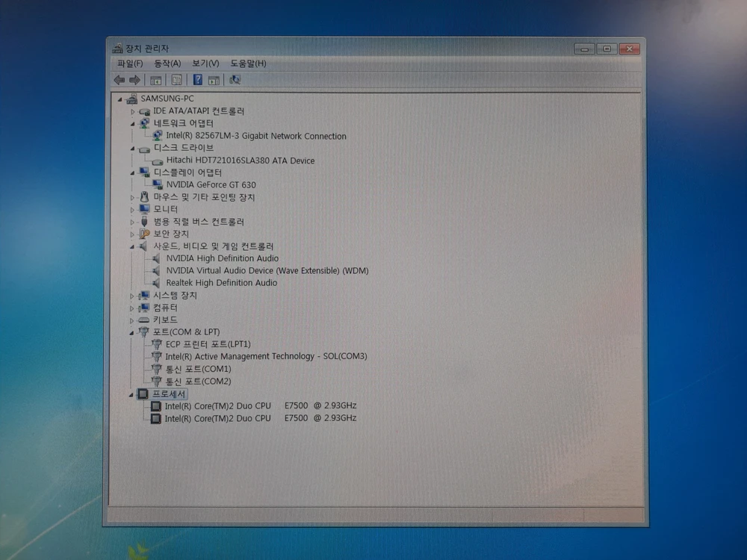Screen dimensions: 747x560
Task: Click the ECP 프린터 포트(LPT1) port icon
Action: pos(156,343)
